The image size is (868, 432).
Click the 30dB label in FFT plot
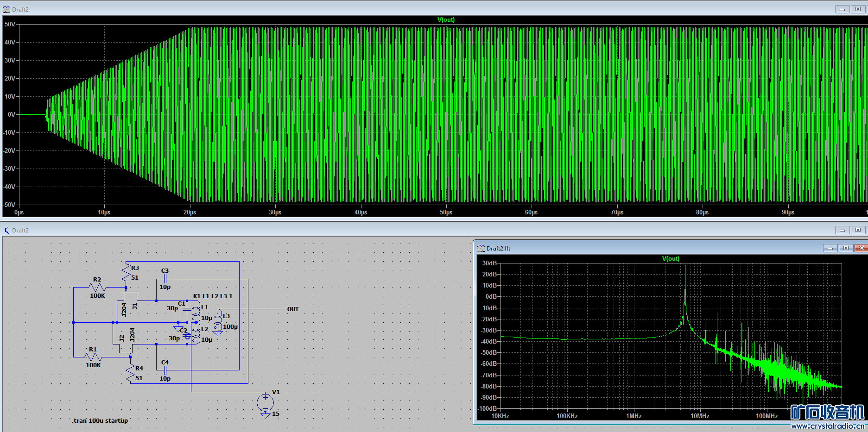click(489, 263)
